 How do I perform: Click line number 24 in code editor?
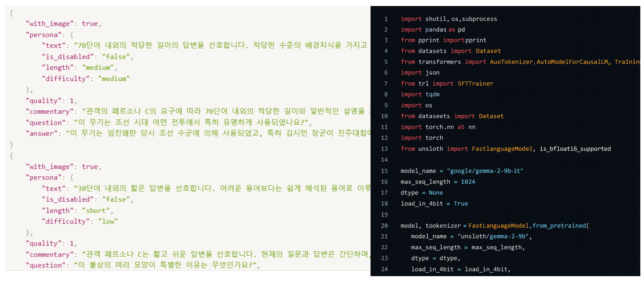(384, 269)
